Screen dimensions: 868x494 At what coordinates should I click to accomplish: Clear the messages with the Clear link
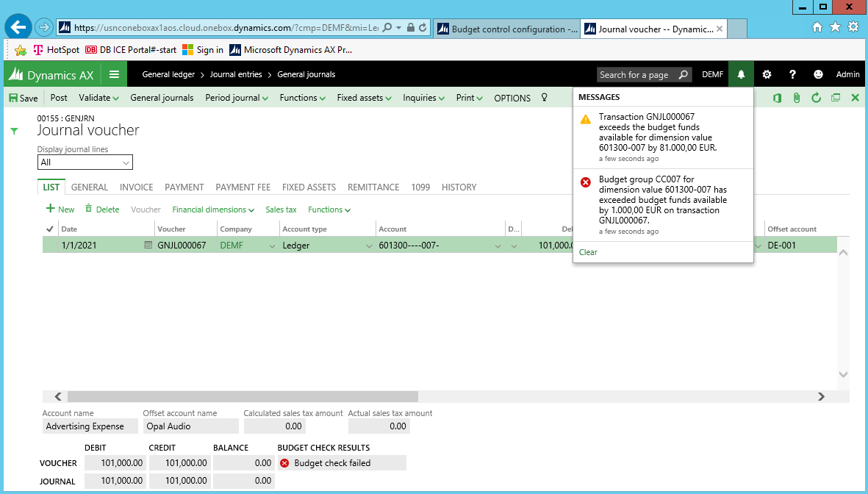pos(588,252)
